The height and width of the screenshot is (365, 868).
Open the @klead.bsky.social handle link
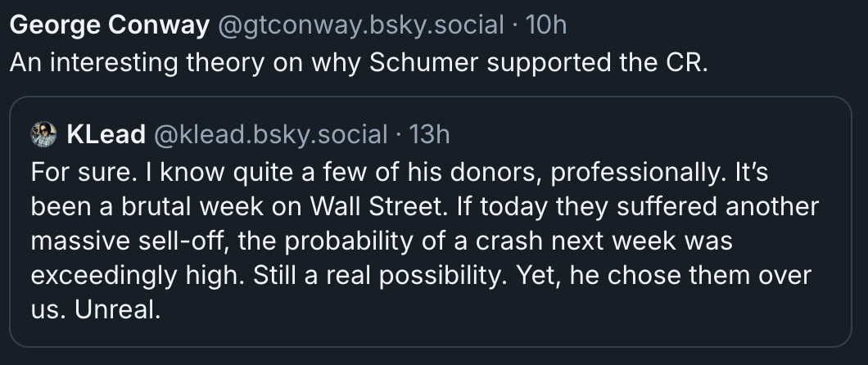coord(271,134)
